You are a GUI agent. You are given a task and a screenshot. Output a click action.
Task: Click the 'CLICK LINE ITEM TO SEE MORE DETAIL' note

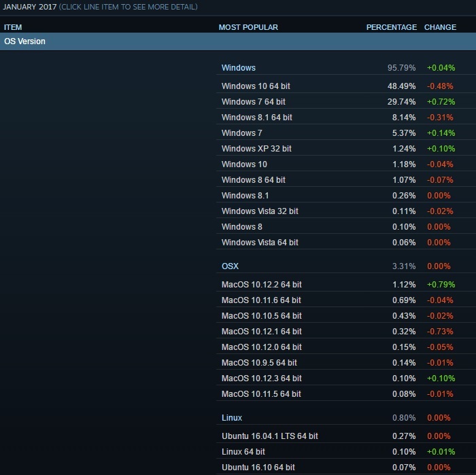128,7
